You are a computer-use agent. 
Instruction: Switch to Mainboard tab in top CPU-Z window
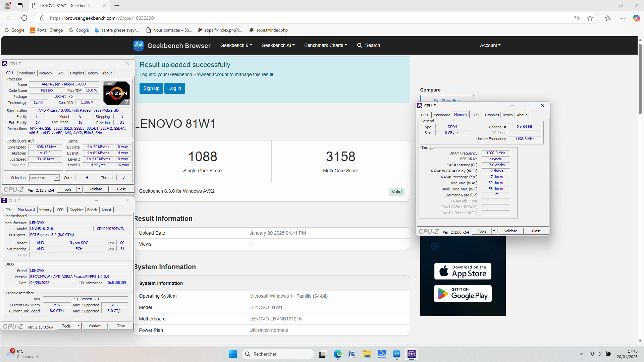coord(27,73)
